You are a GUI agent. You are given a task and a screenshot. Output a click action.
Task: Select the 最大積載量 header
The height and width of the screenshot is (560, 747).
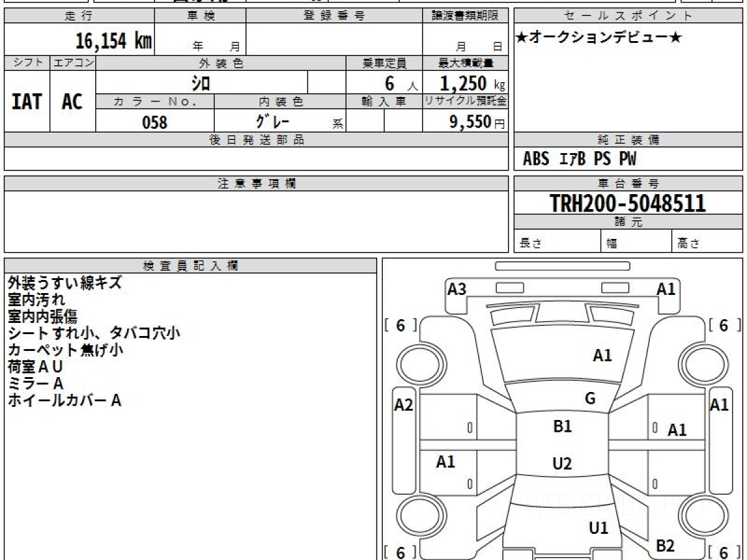[465, 63]
